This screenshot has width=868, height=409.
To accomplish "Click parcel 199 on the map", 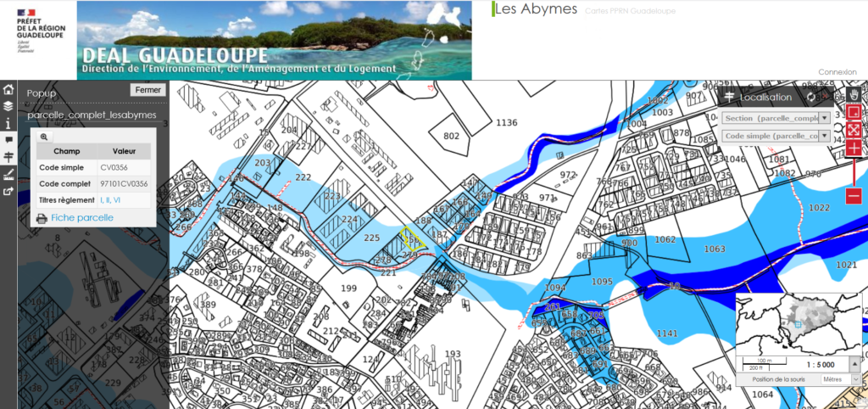I will 348,289.
